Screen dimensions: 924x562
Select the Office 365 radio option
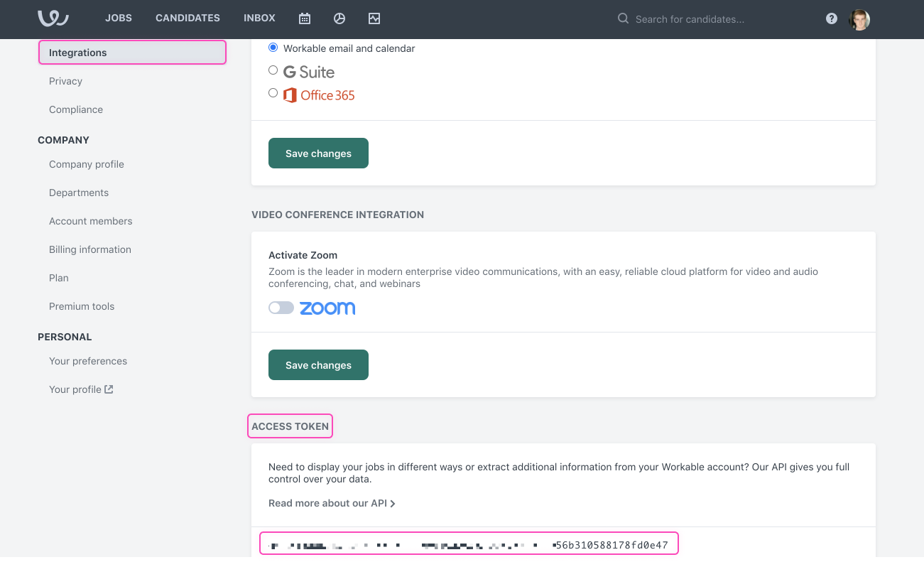tap(273, 92)
